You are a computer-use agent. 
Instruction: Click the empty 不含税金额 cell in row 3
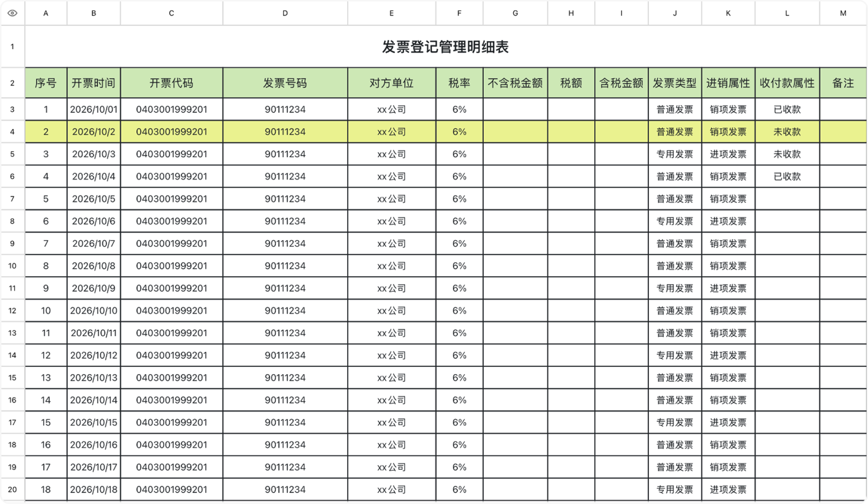pos(515,109)
